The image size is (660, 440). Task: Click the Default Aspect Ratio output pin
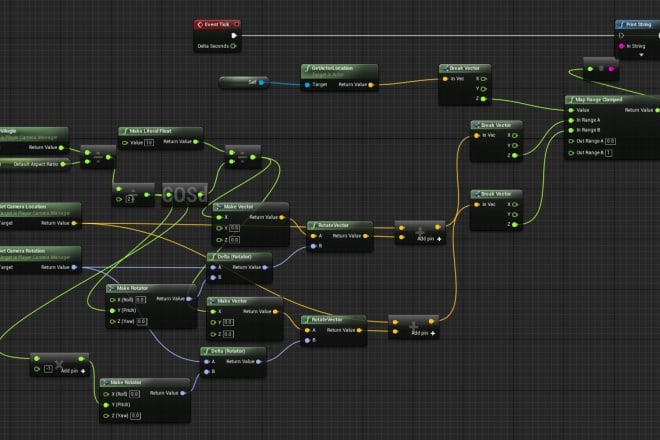click(x=63, y=164)
